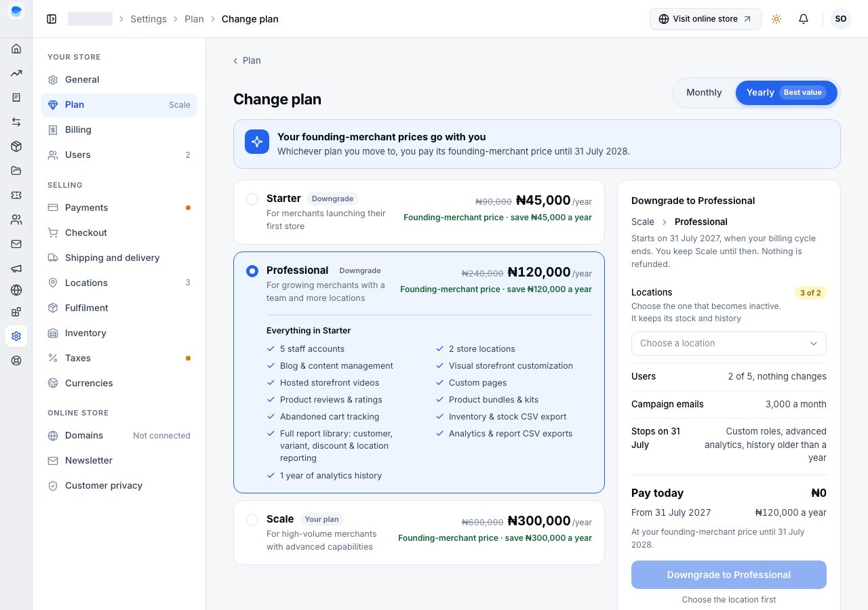Open notifications bell
The height and width of the screenshot is (610, 868).
click(804, 19)
